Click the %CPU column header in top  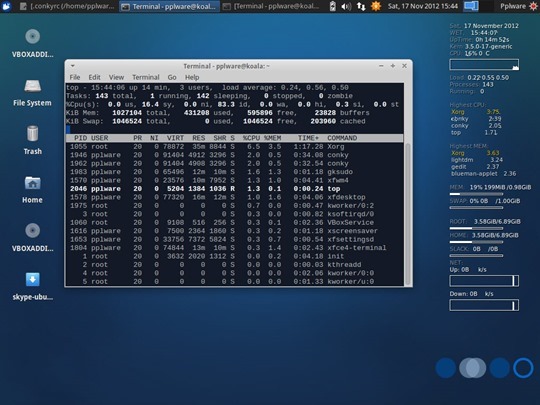pyautogui.click(x=251, y=138)
